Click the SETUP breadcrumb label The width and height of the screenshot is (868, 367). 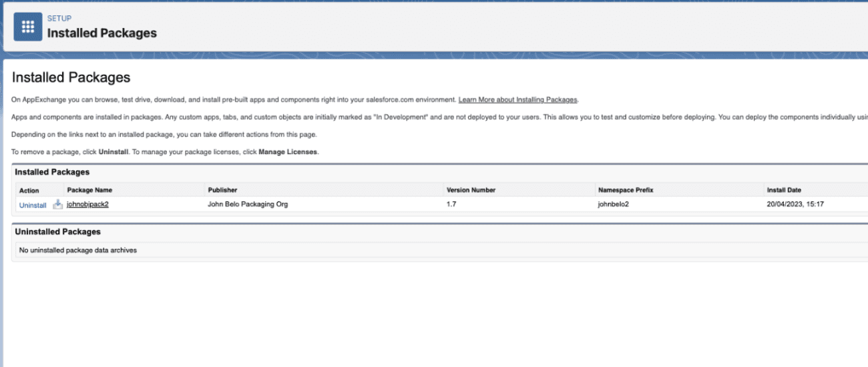click(x=59, y=18)
